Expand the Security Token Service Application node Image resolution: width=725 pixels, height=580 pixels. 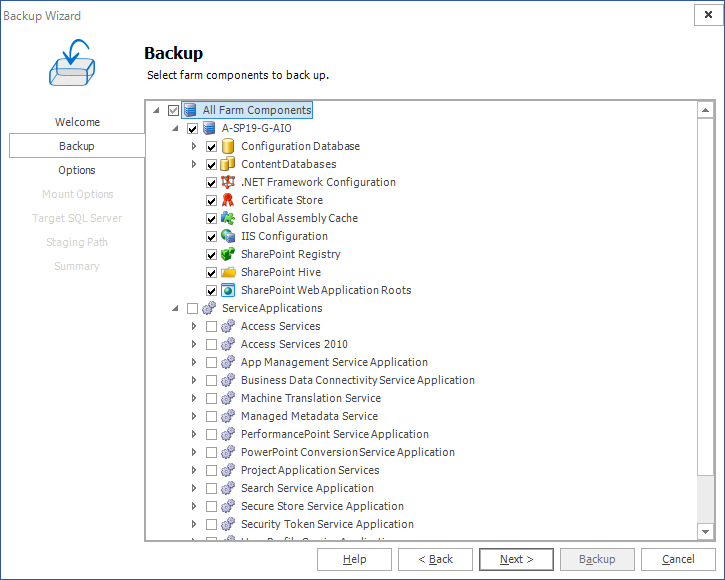pyautogui.click(x=194, y=524)
